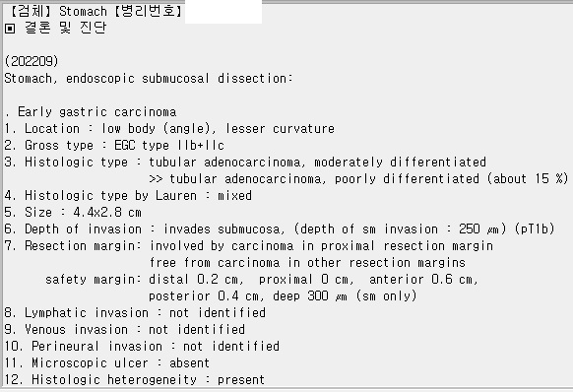Viewport: 573px width, 392px height.
Task: Click Histologic heterogeneity present line
Action: [x=135, y=379]
